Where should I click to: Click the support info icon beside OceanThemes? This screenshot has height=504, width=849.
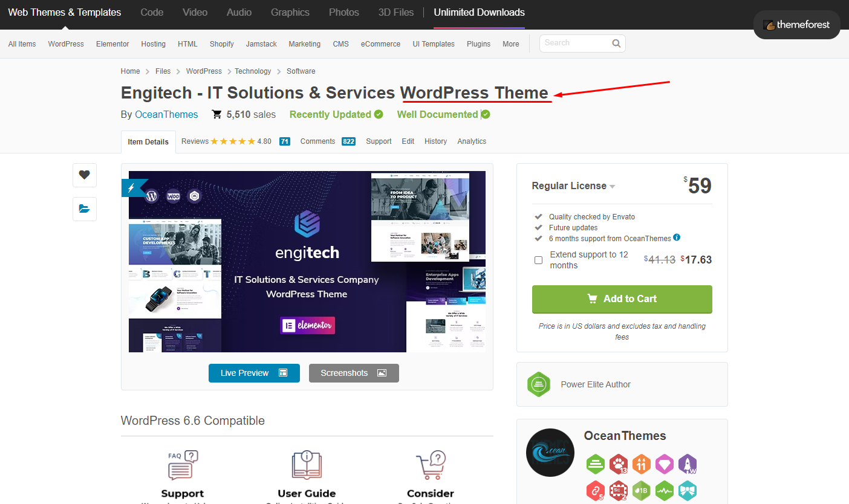point(677,237)
